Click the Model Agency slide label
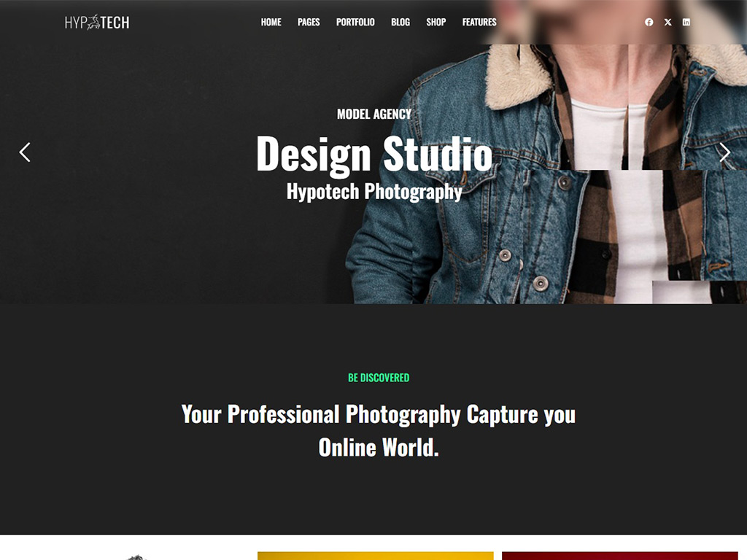747x560 pixels. 374,114
